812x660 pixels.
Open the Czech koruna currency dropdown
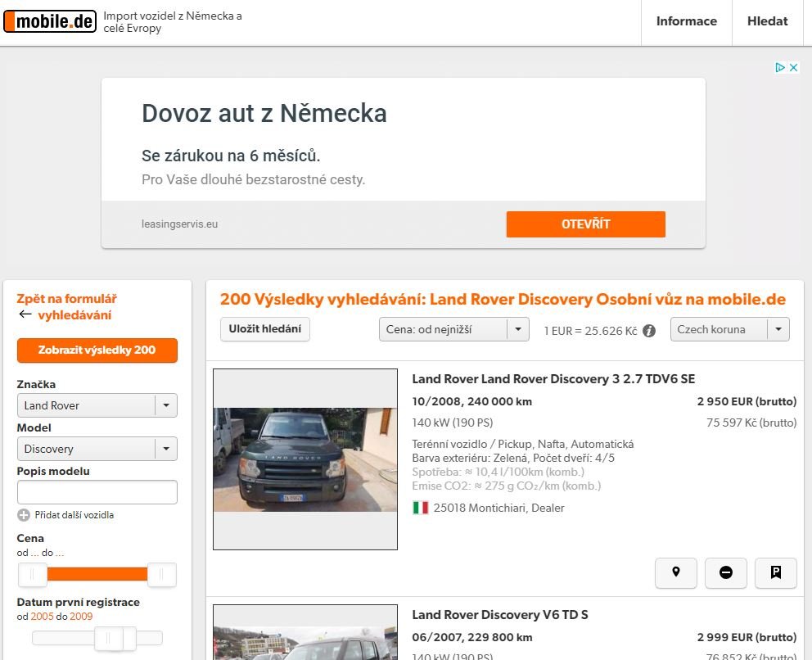pos(729,329)
